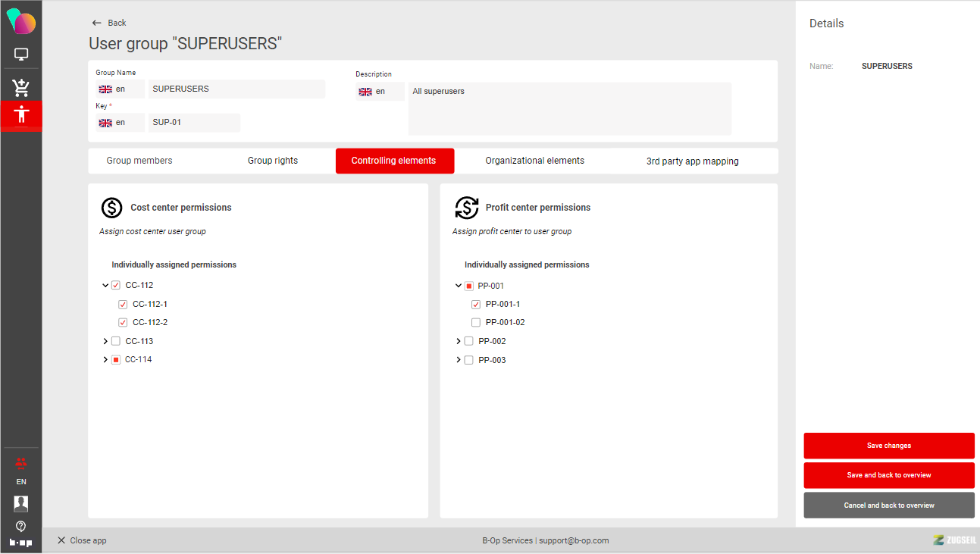The height and width of the screenshot is (554, 980).
Task: Open the Organizational elements tab
Action: click(x=534, y=161)
